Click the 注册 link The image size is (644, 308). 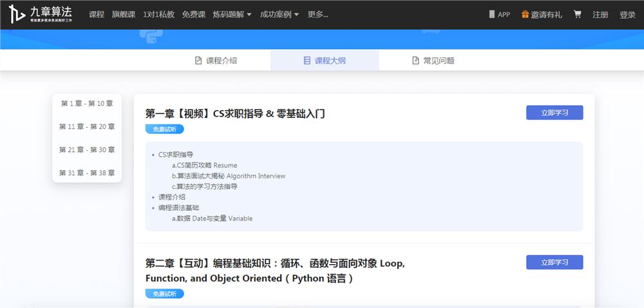pyautogui.click(x=600, y=15)
